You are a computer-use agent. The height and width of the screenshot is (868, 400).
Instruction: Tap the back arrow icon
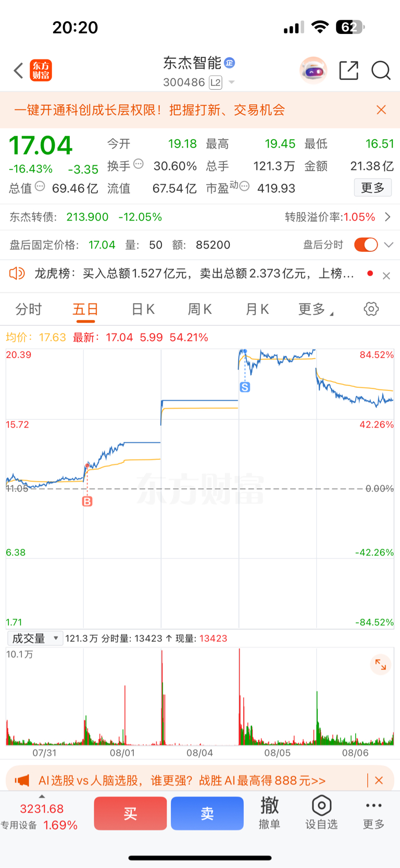point(19,70)
